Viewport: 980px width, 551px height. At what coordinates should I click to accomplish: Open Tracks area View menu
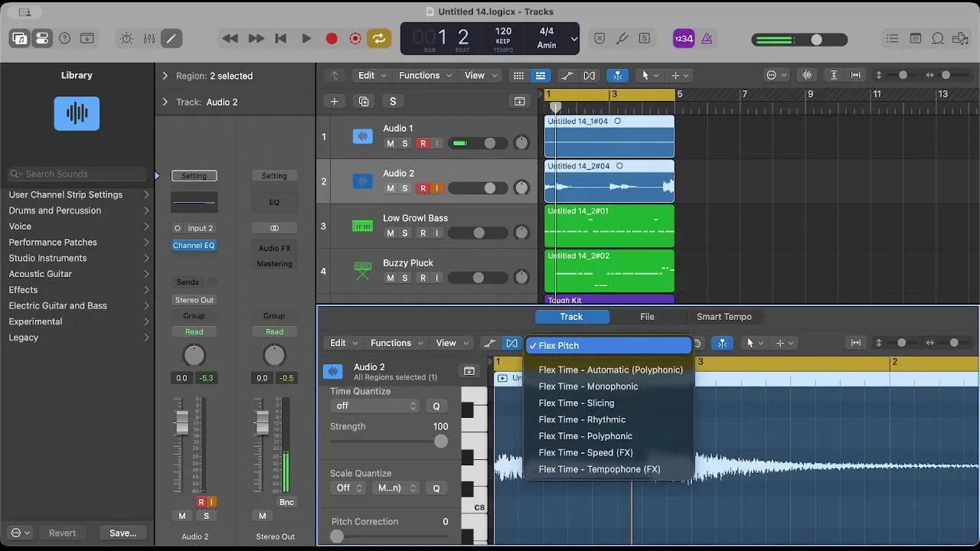point(480,75)
